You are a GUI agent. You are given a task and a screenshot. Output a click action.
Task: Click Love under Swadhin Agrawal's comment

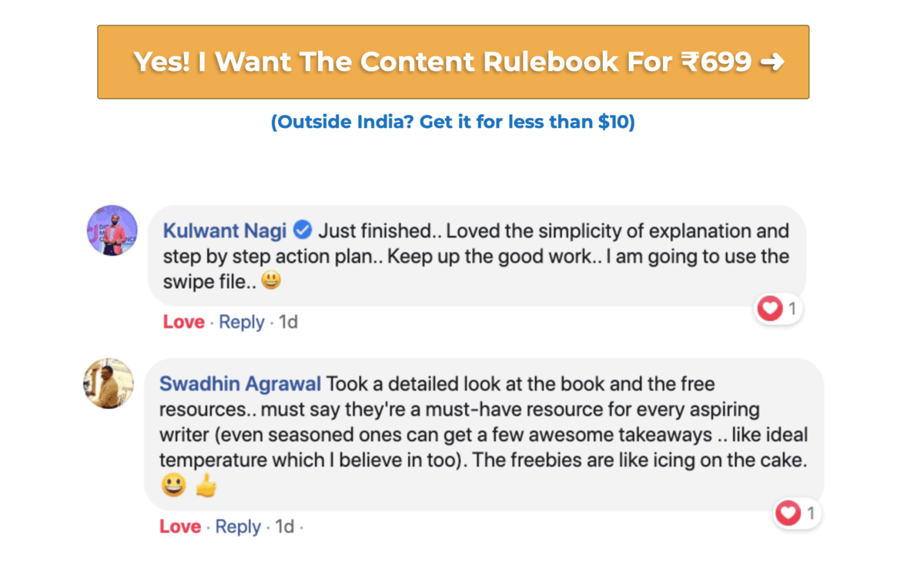pyautogui.click(x=179, y=526)
